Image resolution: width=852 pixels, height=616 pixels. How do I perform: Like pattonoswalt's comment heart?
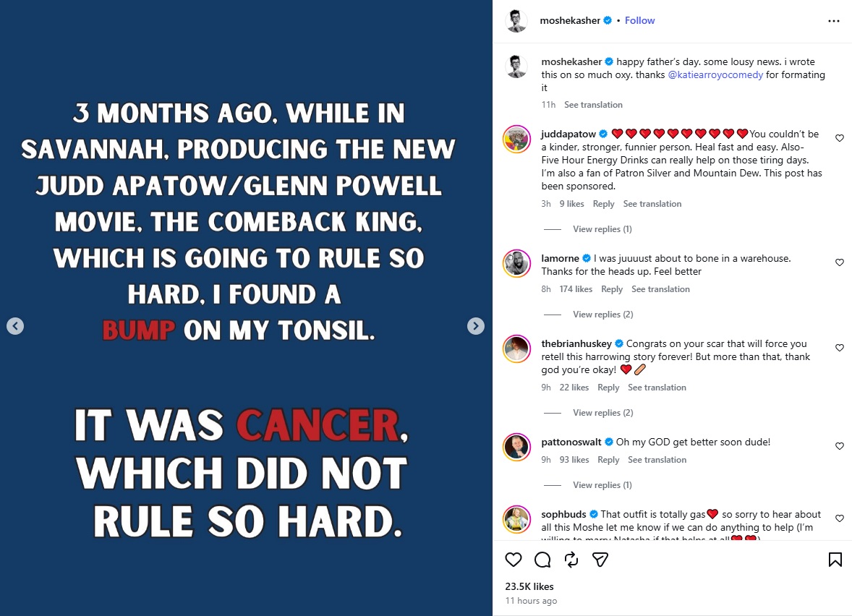[x=840, y=446]
